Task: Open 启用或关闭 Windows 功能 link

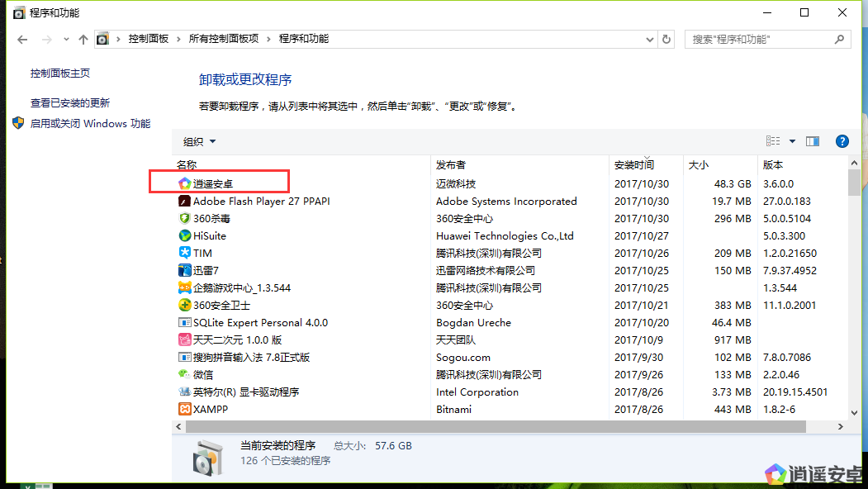Action: 90,124
